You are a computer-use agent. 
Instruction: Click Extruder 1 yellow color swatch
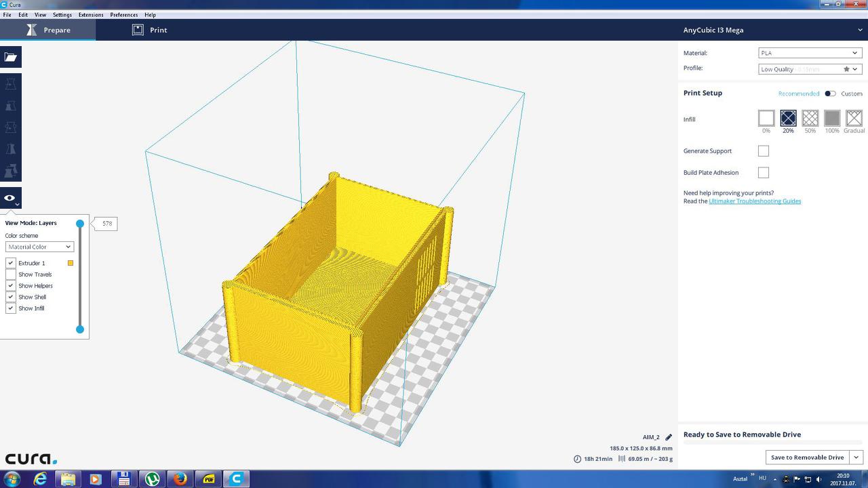(70, 263)
